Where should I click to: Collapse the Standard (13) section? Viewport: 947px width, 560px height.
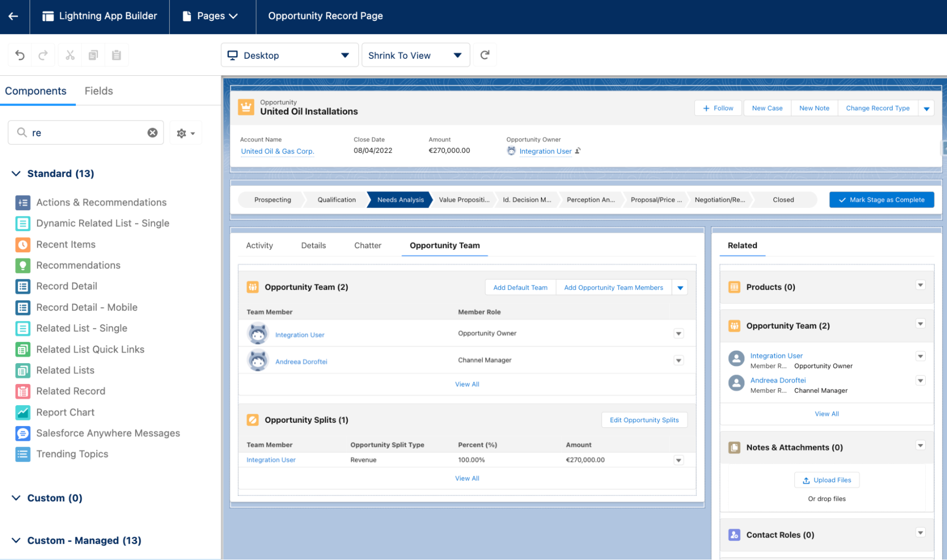click(16, 174)
